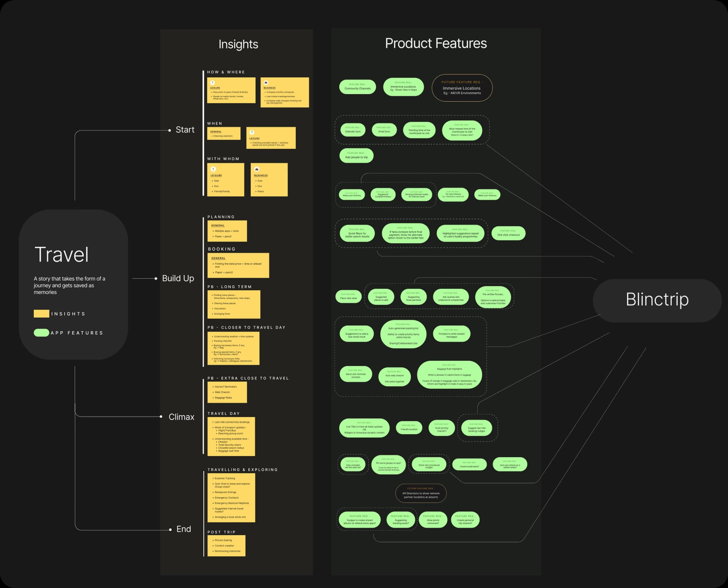
Task: Click the End stage label
Action: (183, 529)
